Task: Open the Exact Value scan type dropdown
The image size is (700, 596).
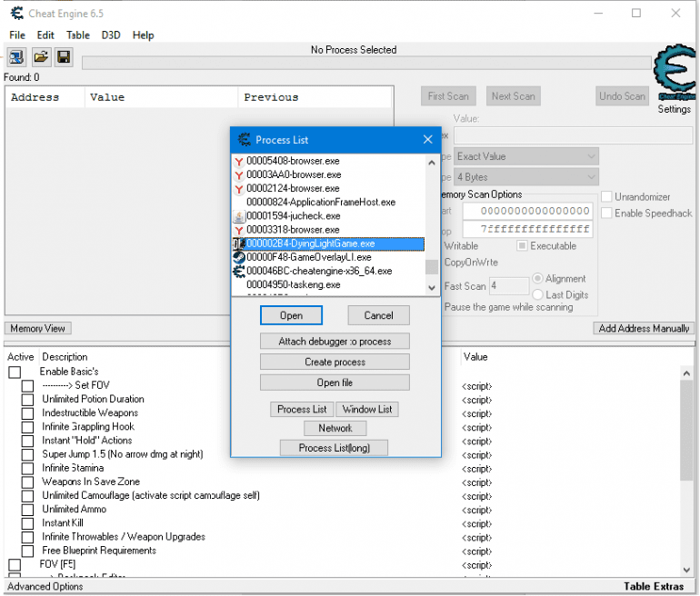Action: pos(525,156)
